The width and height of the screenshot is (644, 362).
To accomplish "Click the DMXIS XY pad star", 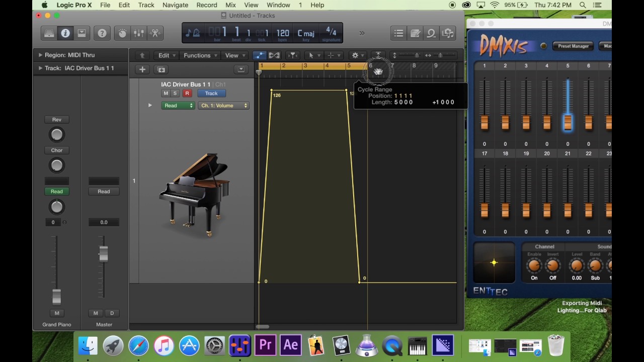I will [x=494, y=262].
